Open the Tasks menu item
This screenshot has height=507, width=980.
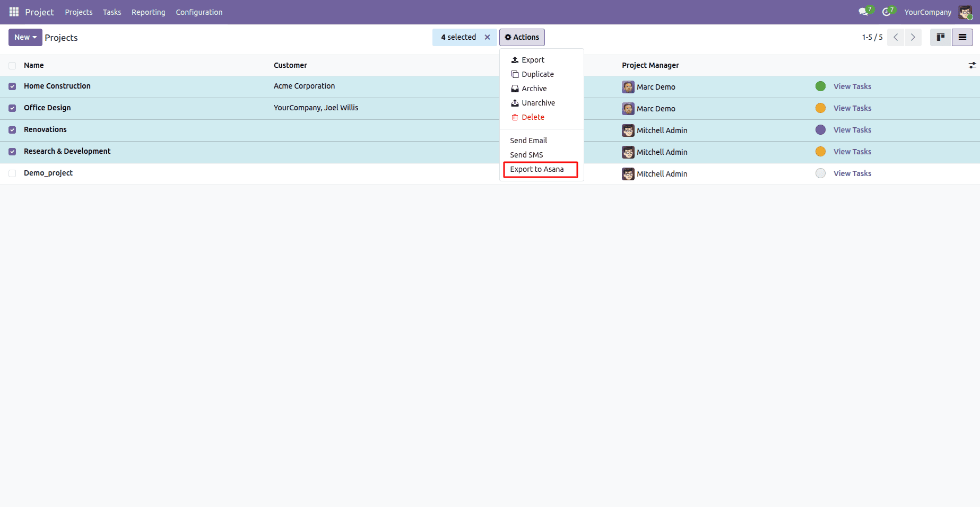point(112,12)
